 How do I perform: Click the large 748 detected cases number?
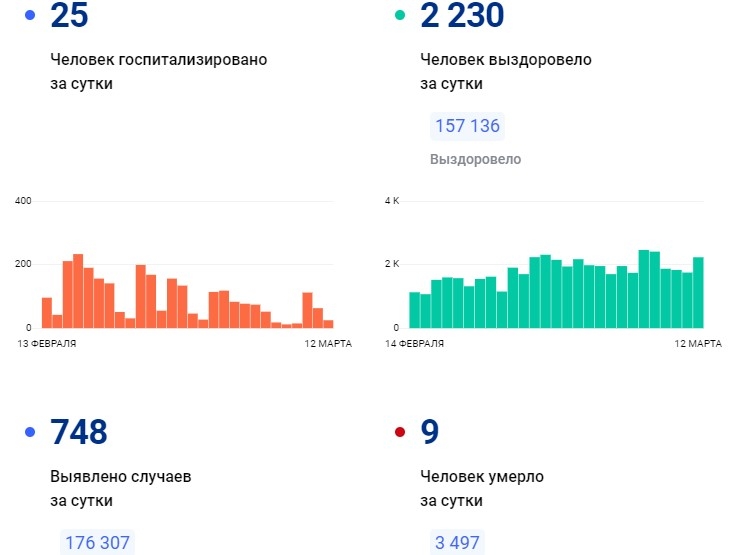(x=78, y=432)
